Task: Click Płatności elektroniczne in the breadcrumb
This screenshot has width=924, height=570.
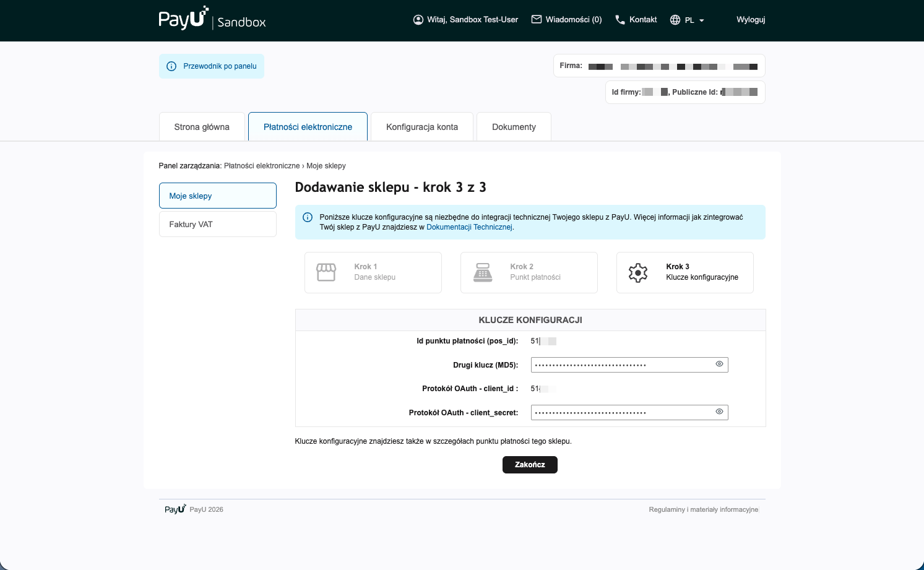Action: (262, 166)
